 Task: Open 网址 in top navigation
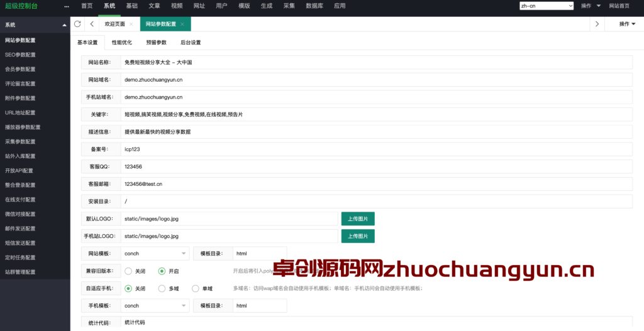199,6
